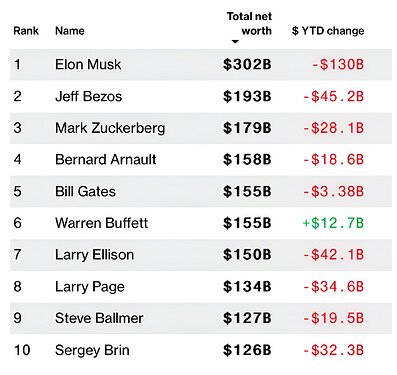Open the Elon Musk profile link

click(x=88, y=64)
